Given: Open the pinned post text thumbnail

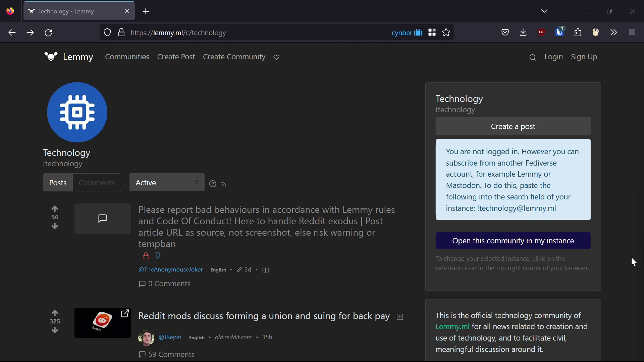Looking at the screenshot, I should coord(103,219).
